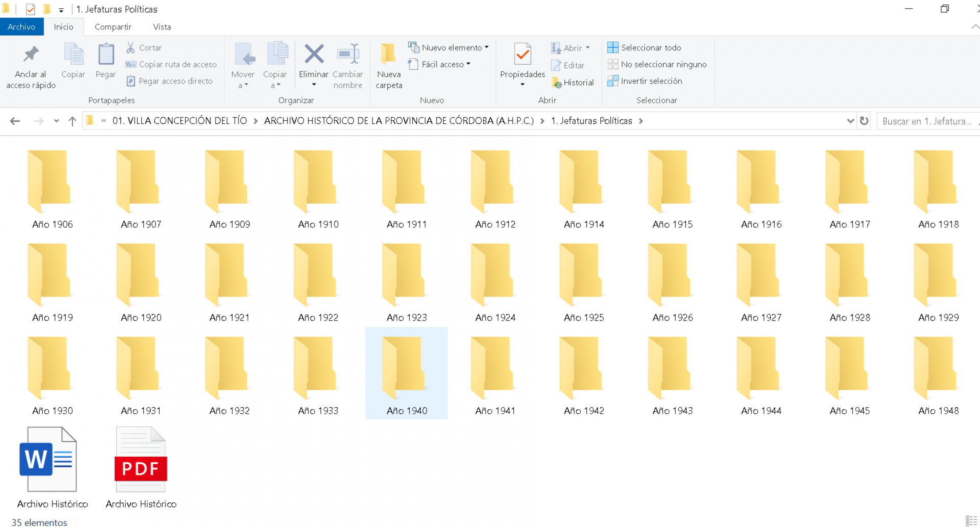
Task: Click the Cambiar nombre rename icon
Action: click(348, 54)
